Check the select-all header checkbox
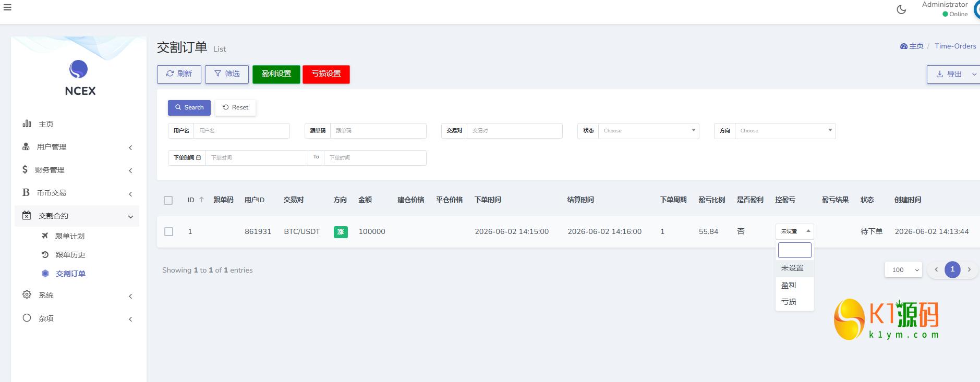Screen dimensions: 980x382 click(x=168, y=200)
